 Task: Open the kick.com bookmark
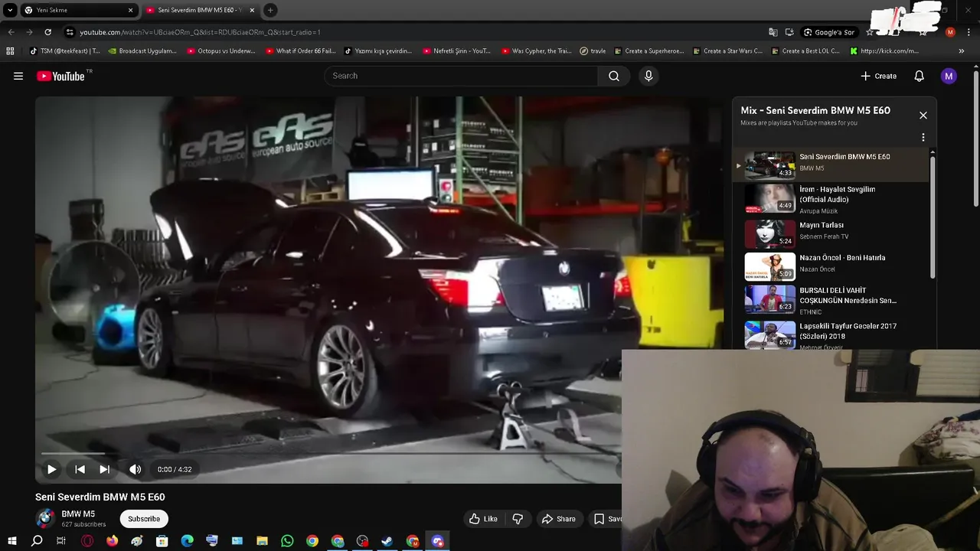coord(884,51)
